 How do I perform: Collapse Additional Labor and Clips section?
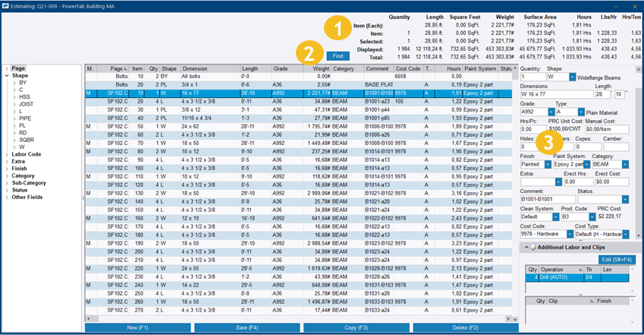coord(526,248)
